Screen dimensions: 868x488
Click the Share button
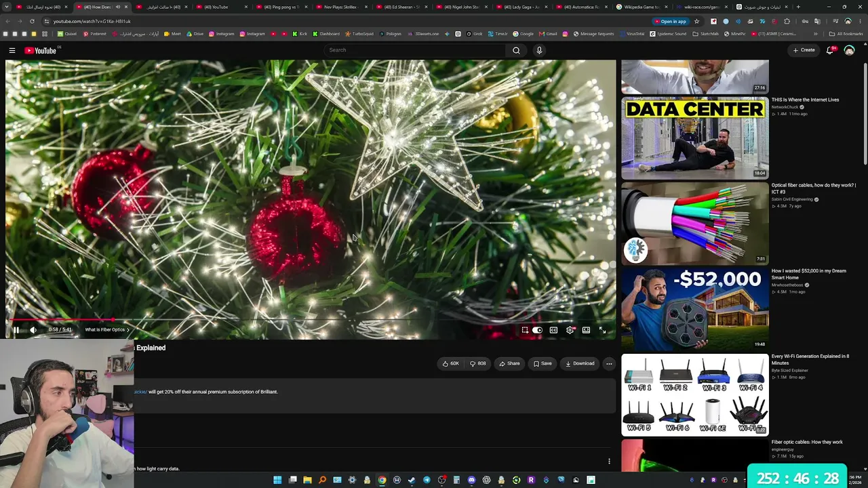[509, 363]
